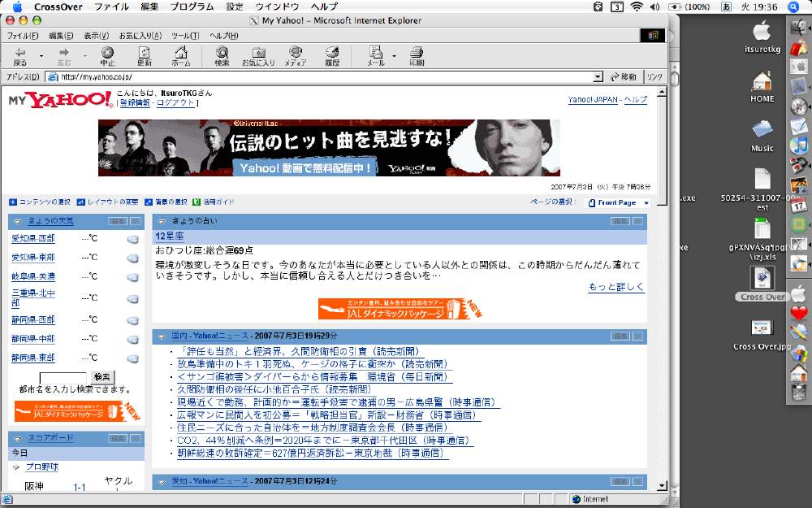
Task: Collapse the きょうの天気 module
Action: coord(17,221)
